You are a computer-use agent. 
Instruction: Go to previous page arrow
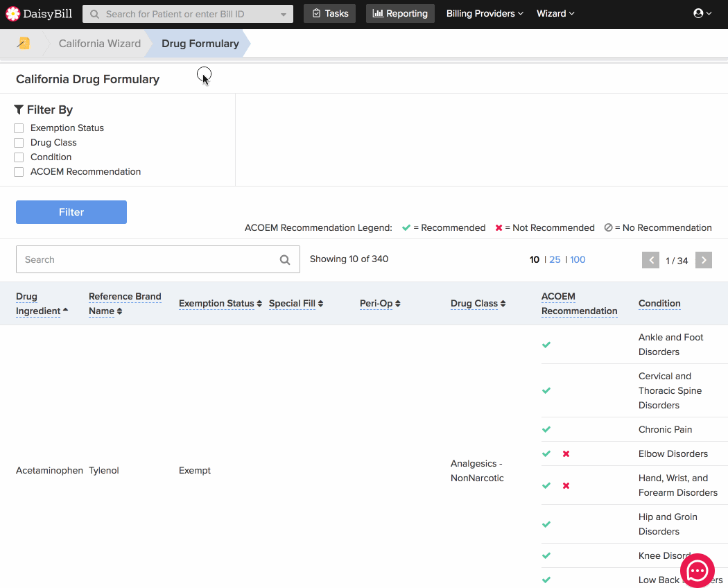point(650,260)
